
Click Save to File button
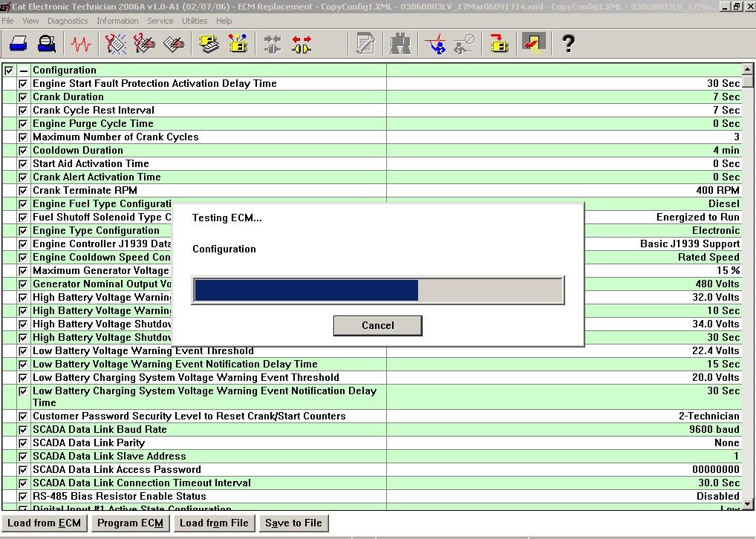pyautogui.click(x=293, y=523)
